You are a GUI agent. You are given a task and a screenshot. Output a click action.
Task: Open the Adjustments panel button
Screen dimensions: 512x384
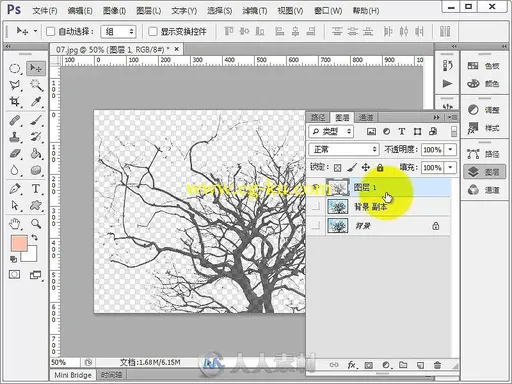coord(483,110)
